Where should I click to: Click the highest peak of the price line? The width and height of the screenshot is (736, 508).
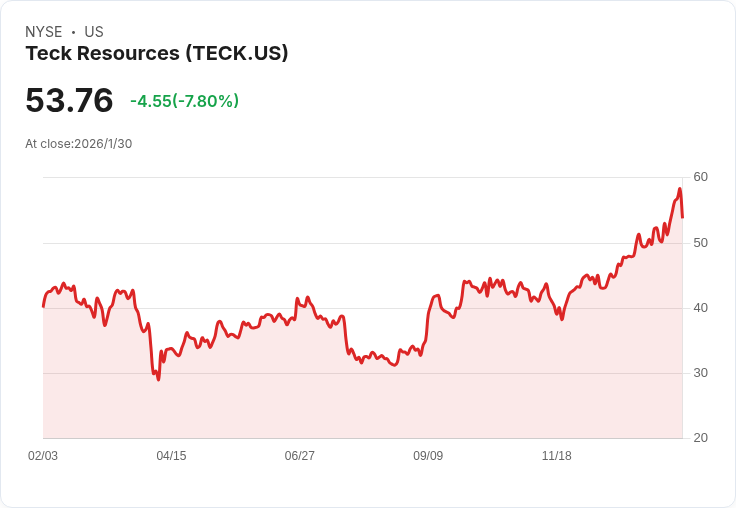679,189
